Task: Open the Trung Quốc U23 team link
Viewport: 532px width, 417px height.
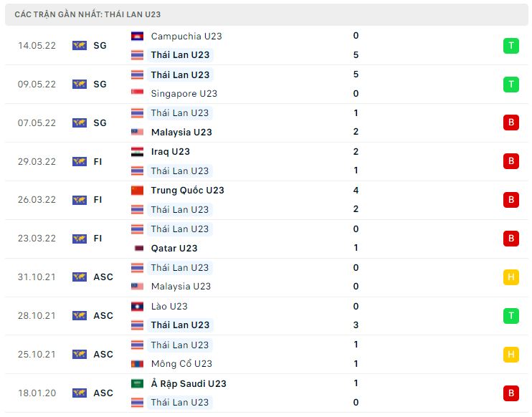Action: coord(188,190)
